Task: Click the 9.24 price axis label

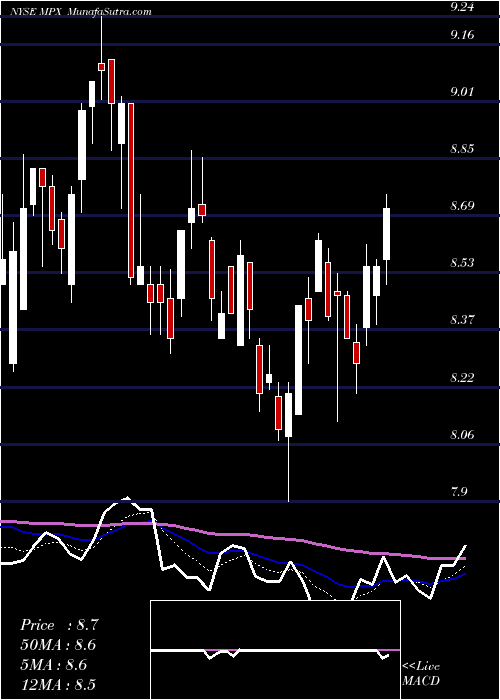Action: pyautogui.click(x=462, y=7)
